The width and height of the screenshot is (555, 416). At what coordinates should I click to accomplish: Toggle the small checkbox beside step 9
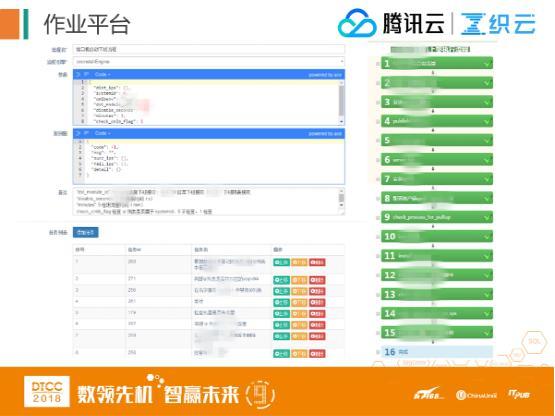click(x=378, y=217)
